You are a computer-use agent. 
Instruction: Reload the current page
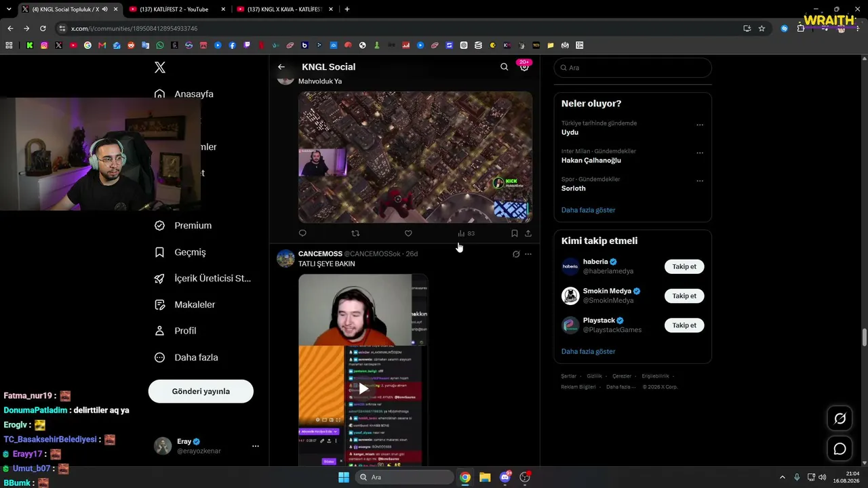click(43, 28)
